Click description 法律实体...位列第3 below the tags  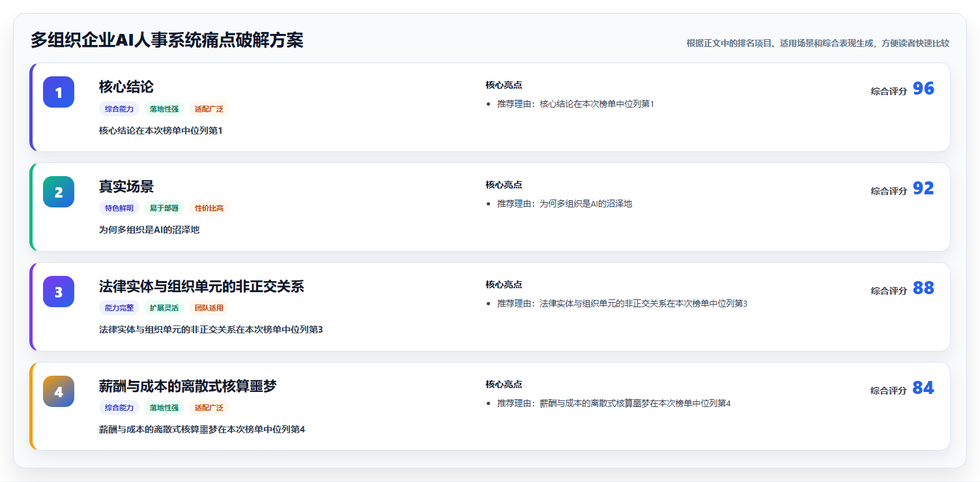211,330
